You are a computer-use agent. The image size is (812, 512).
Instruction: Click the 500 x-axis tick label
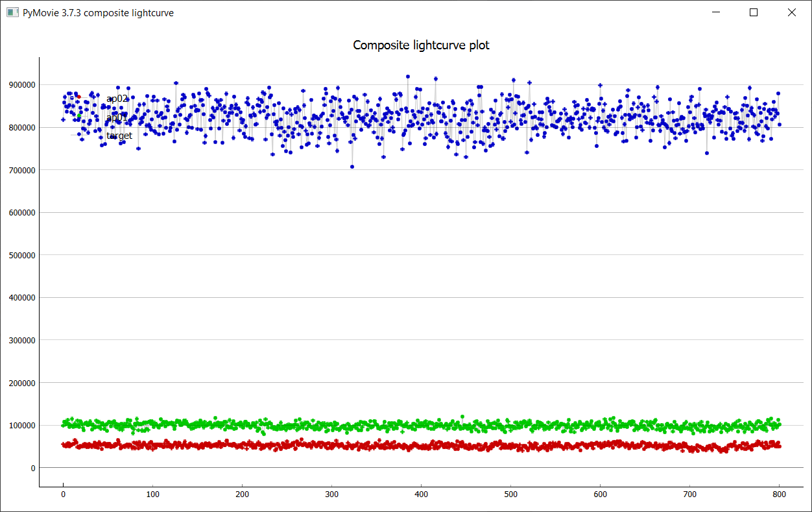click(x=511, y=494)
